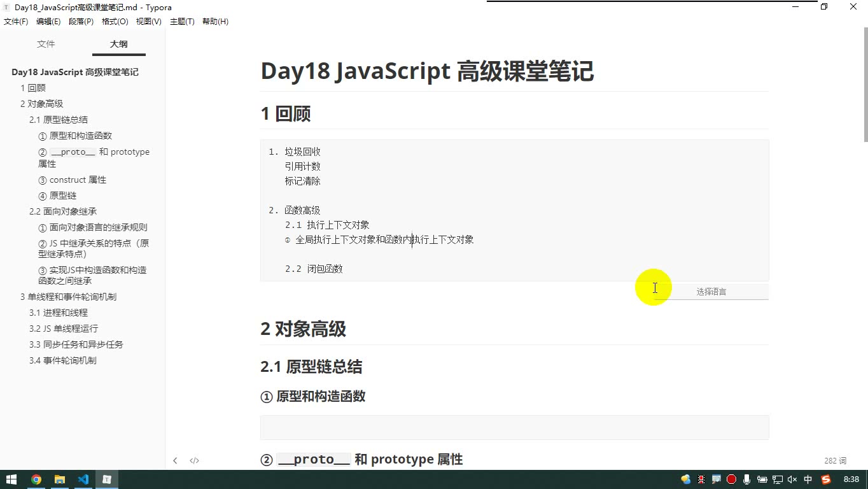Click the film strip tray icon

701,479
